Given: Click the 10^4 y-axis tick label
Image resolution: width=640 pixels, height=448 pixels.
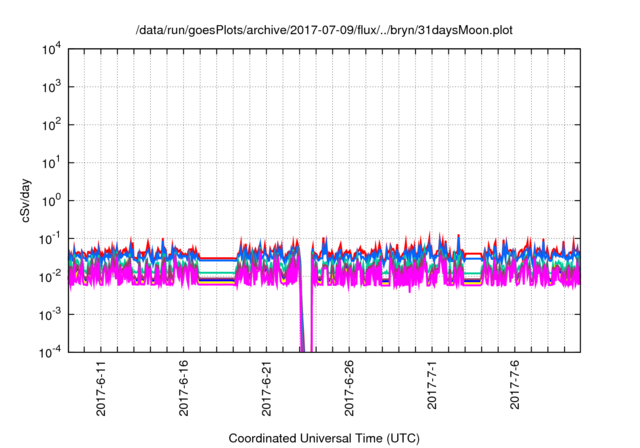Looking at the screenshot, I should pos(51,49).
